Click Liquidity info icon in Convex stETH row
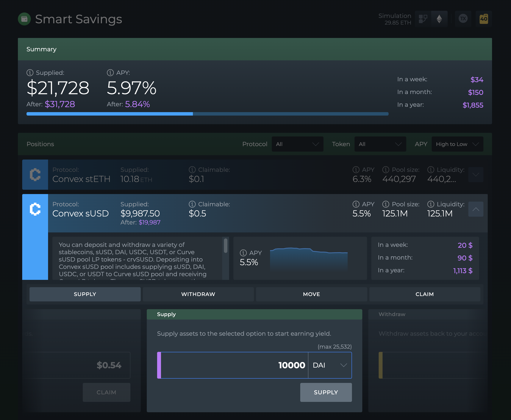Image resolution: width=511 pixels, height=420 pixels. click(x=431, y=170)
